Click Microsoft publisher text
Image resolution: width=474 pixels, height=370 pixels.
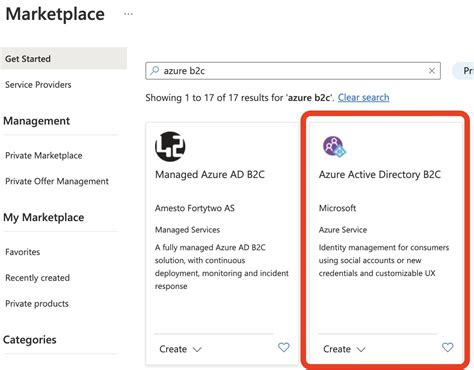337,208
